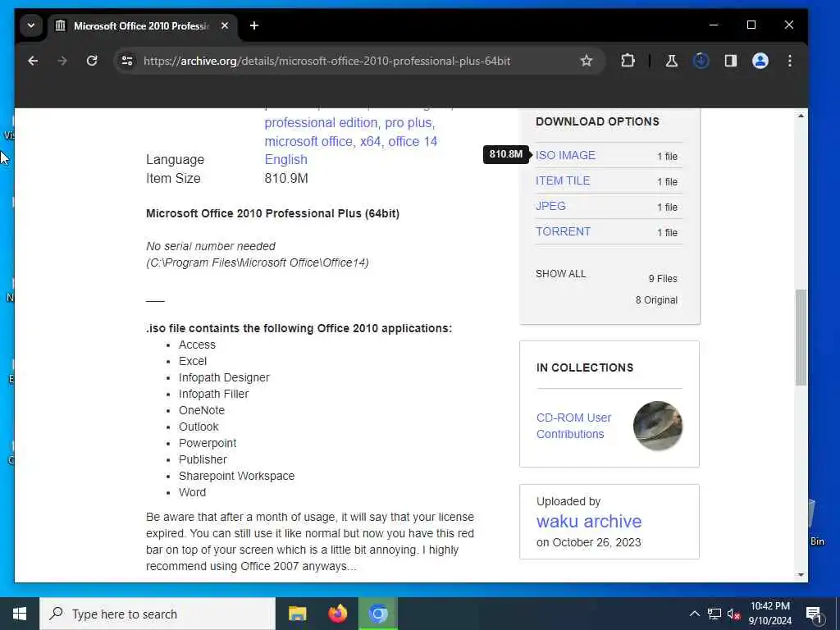Toggle the side panel icon
Viewport: 840px width, 630px height.
731,61
